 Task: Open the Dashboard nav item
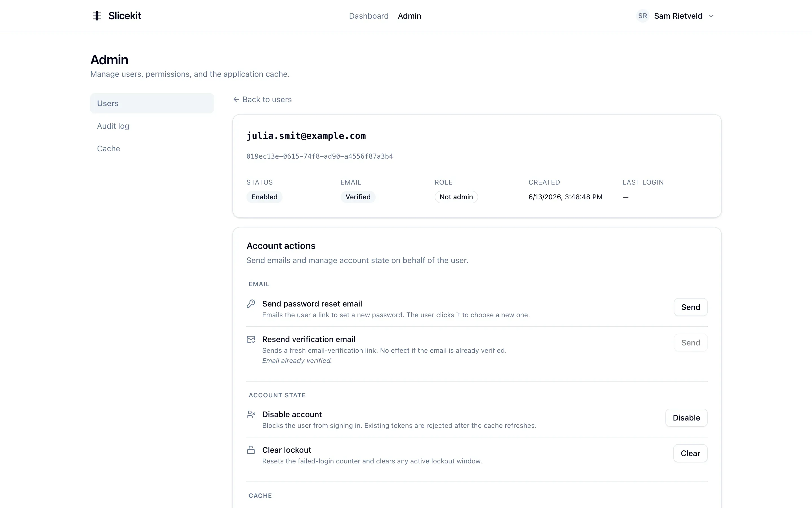369,16
